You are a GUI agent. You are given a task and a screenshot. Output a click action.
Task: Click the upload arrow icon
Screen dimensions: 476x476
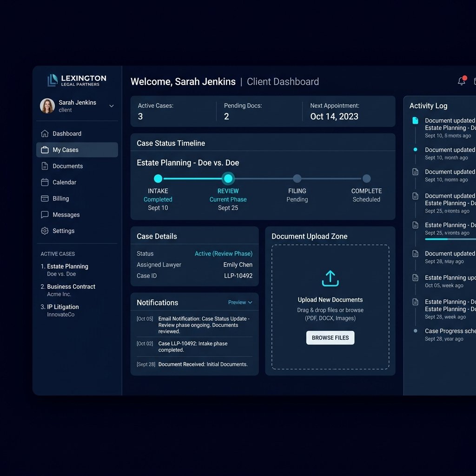pos(331,278)
